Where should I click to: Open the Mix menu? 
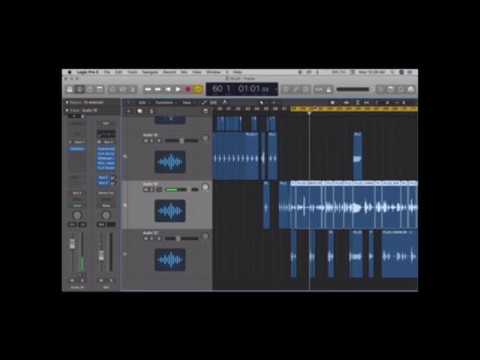184,72
